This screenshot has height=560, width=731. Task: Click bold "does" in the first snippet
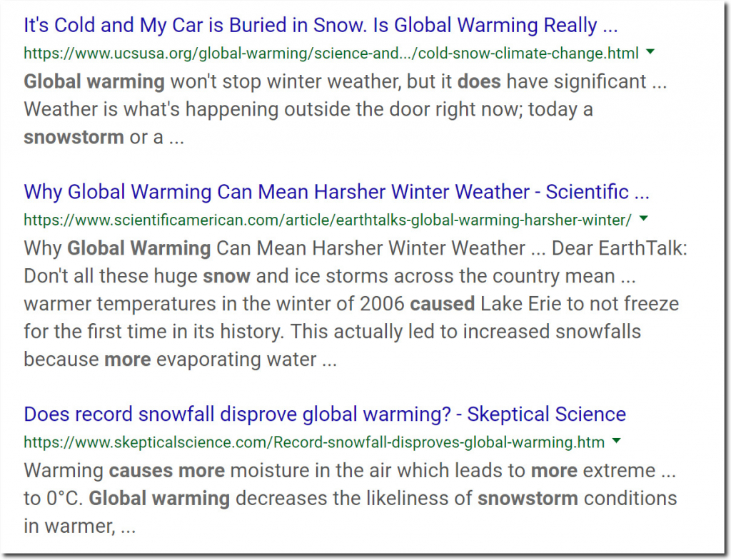pyautogui.click(x=479, y=81)
